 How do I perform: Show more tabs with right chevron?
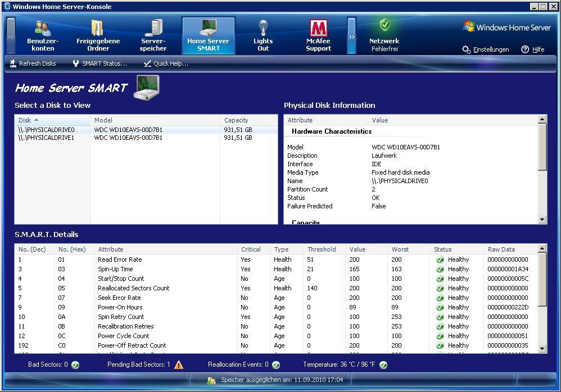[352, 36]
